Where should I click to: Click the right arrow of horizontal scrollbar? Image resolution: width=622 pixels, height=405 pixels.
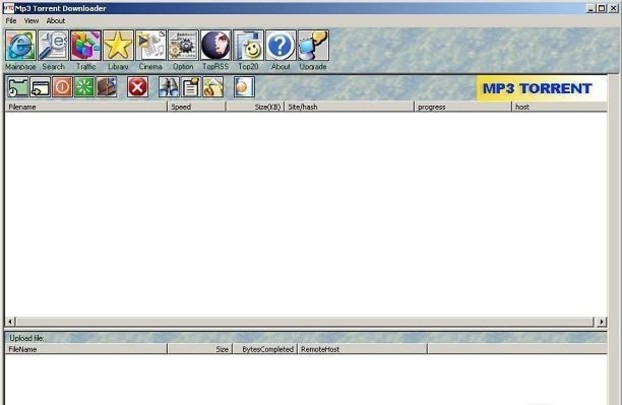pos(602,322)
